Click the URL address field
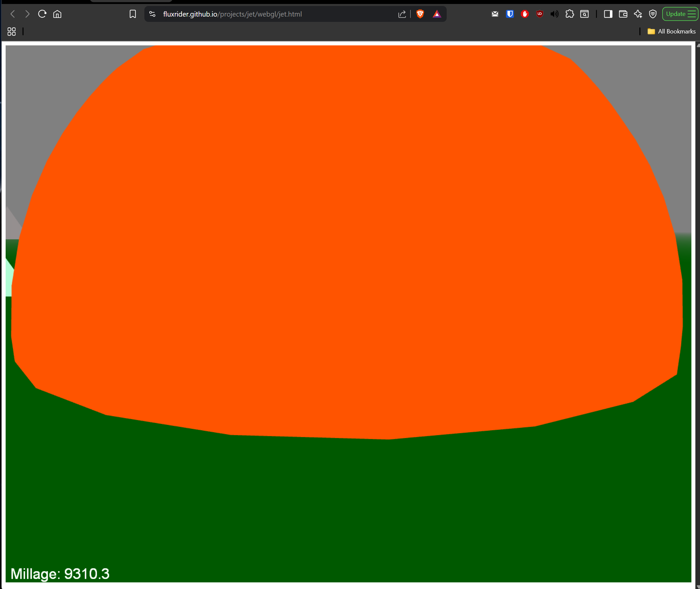The image size is (700, 589). tap(267, 14)
